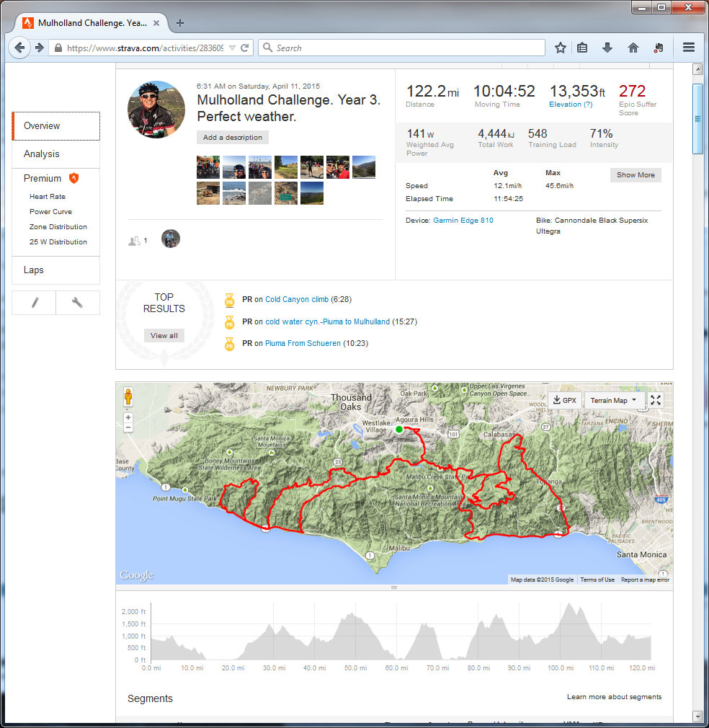
Task: Open the Terrain Map dropdown
Action: [x=613, y=400]
